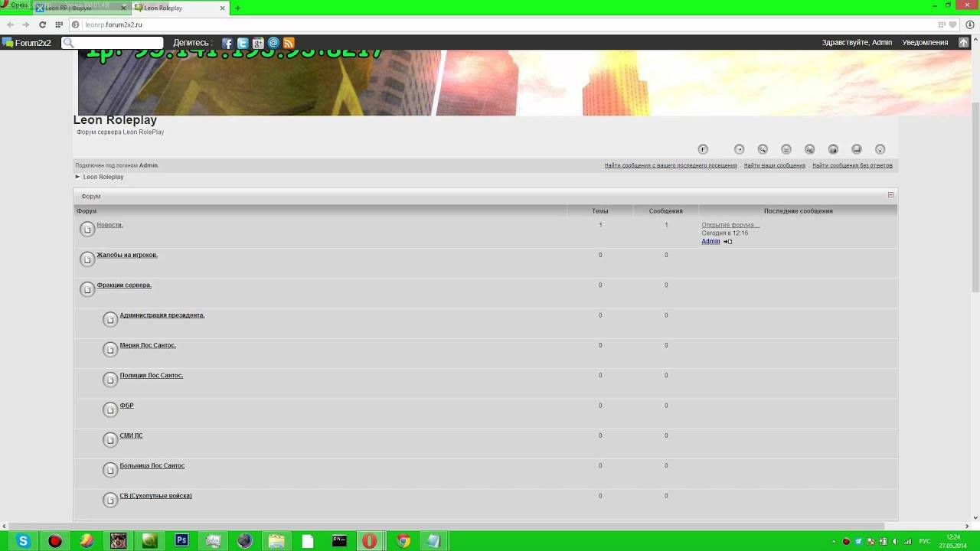Open a new browser tab
The width and height of the screenshot is (980, 551).
(237, 8)
